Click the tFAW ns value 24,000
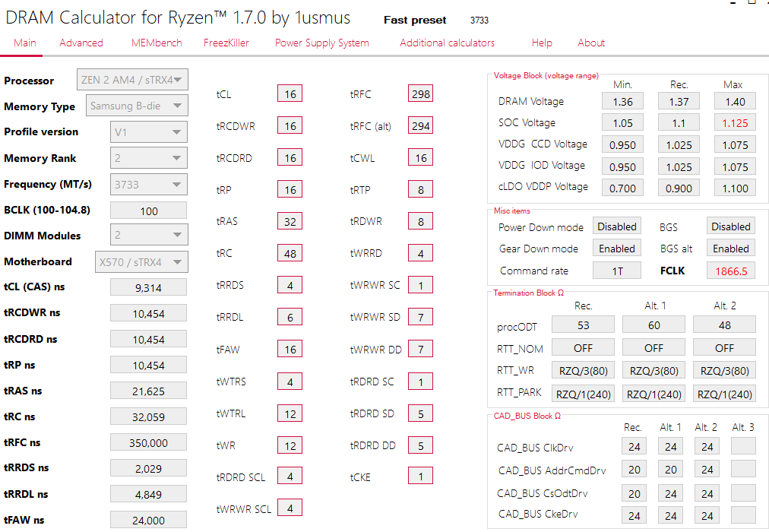This screenshot has height=532, width=769. tap(149, 519)
